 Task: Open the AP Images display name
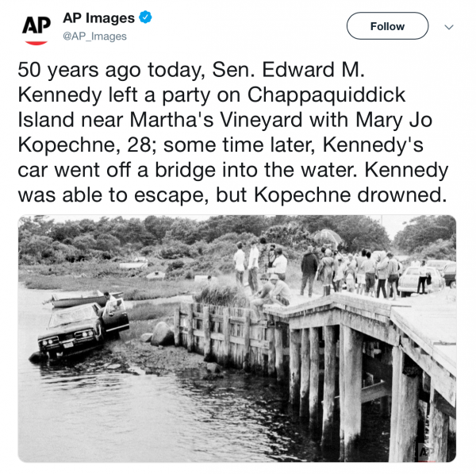[x=97, y=17]
